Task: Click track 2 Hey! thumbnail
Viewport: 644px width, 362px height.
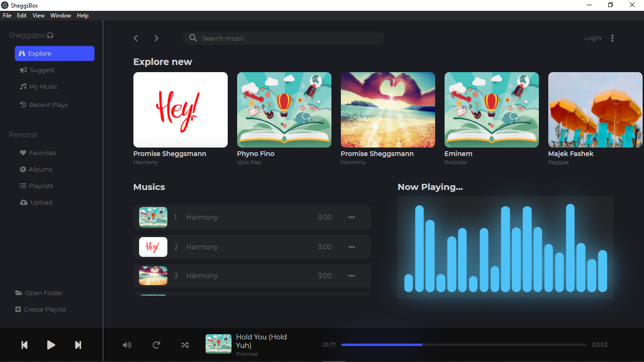Action: 153,247
